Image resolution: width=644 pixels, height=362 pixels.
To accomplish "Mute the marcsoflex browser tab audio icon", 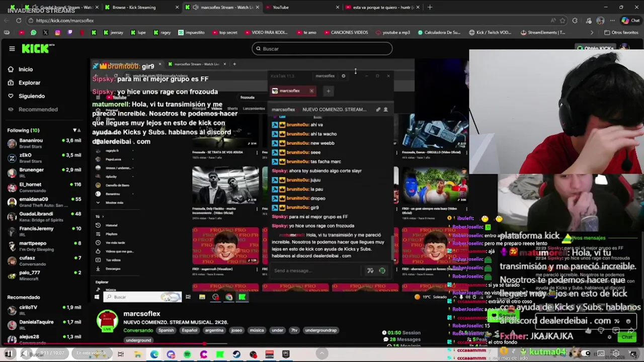I will 195,7.
